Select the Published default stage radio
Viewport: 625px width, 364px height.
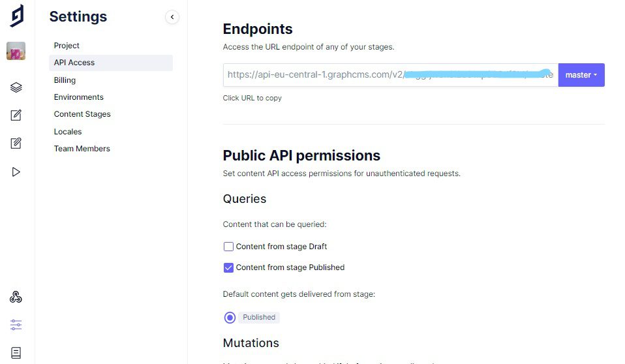point(230,318)
